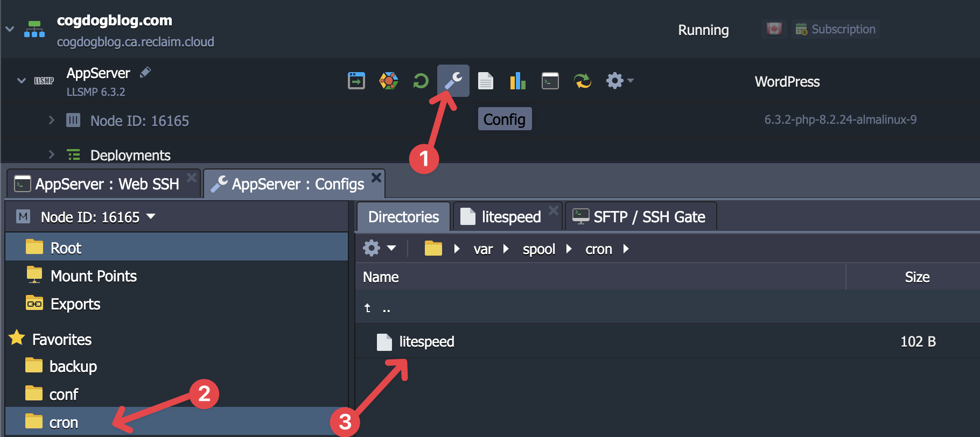The height and width of the screenshot is (437, 980).
Task: Open Additional settings gear for AppServer
Action: click(x=619, y=81)
